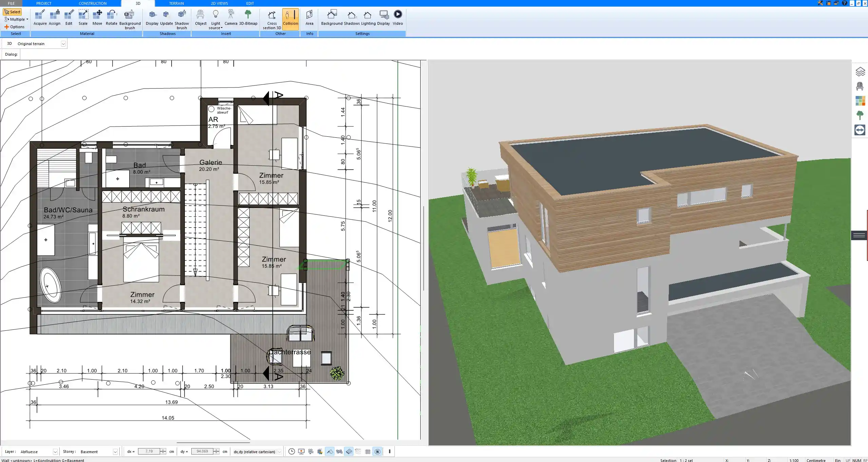
Task: Toggle the grid display in the status bar
Action: pos(368,451)
